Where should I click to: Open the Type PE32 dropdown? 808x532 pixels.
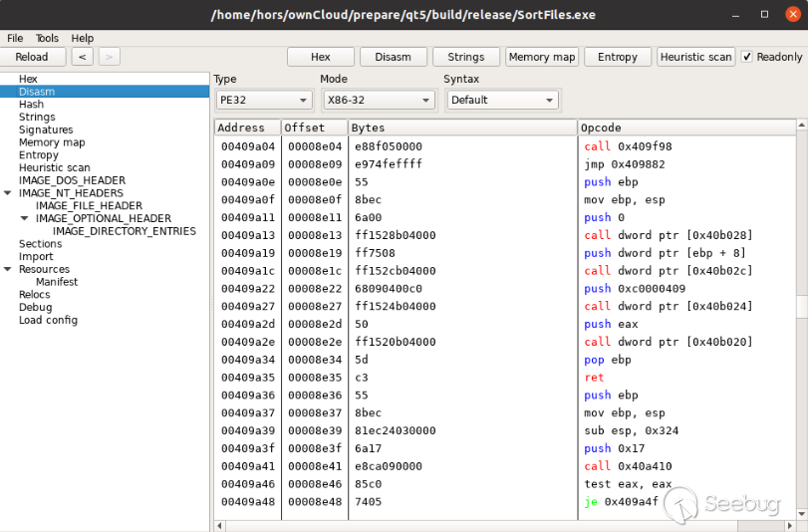coord(264,100)
